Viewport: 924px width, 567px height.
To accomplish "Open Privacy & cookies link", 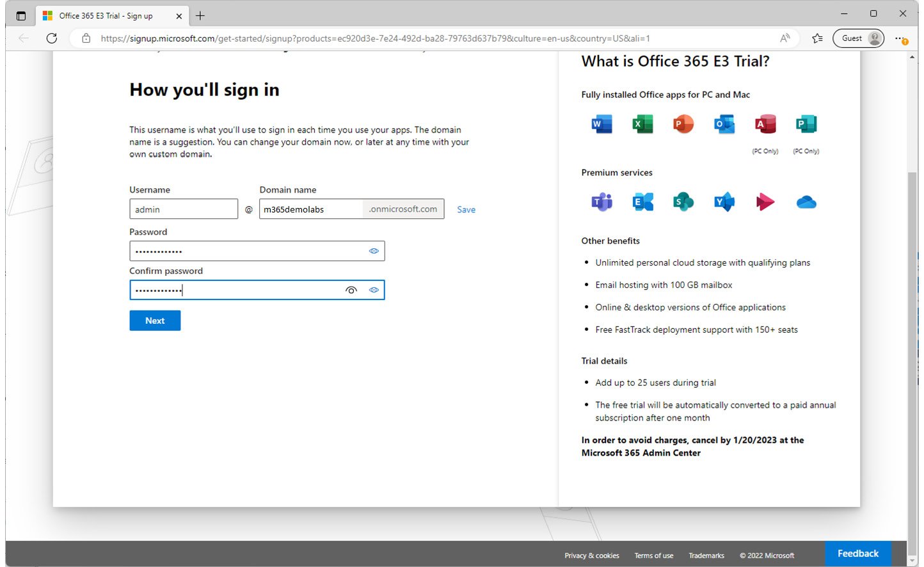I will tap(591, 555).
